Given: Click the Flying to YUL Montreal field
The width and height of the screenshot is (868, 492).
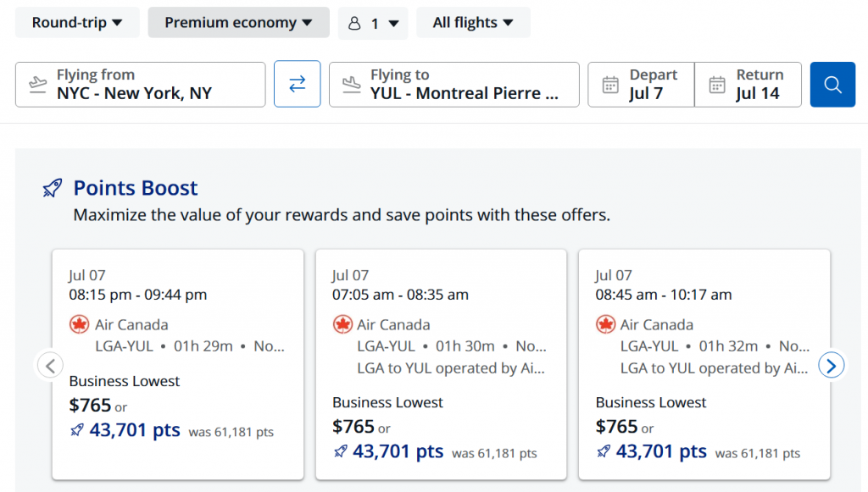Looking at the screenshot, I should click(454, 85).
